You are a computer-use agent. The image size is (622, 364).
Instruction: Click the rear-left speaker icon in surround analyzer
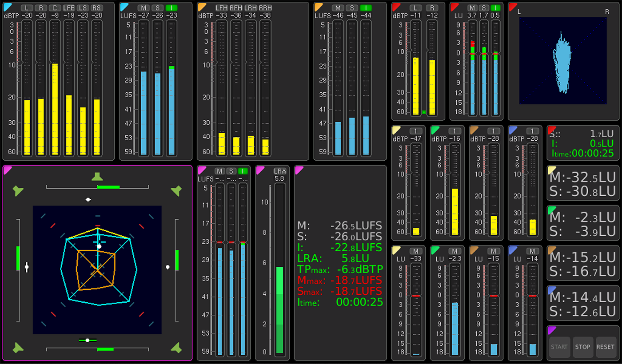pos(18,348)
